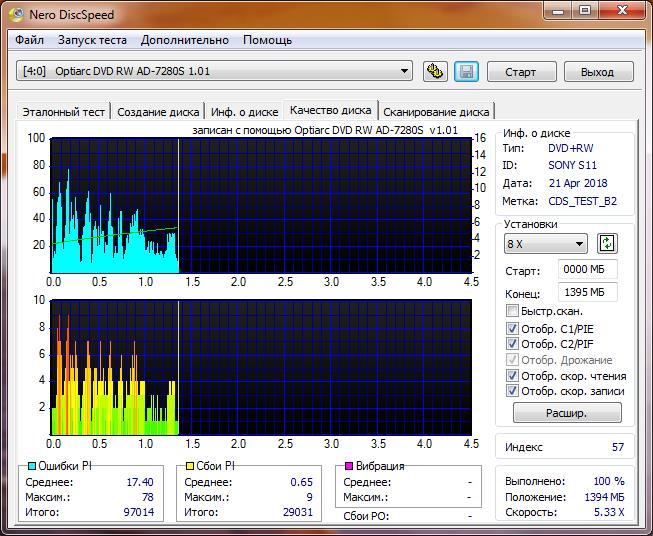
Task: Click the yellow Сбои PI legend square
Action: pyautogui.click(x=190, y=467)
